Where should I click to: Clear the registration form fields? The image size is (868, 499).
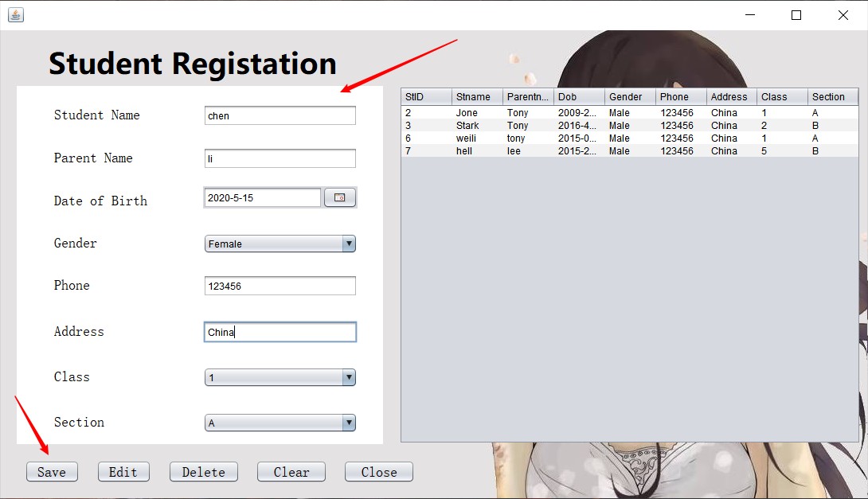click(291, 471)
